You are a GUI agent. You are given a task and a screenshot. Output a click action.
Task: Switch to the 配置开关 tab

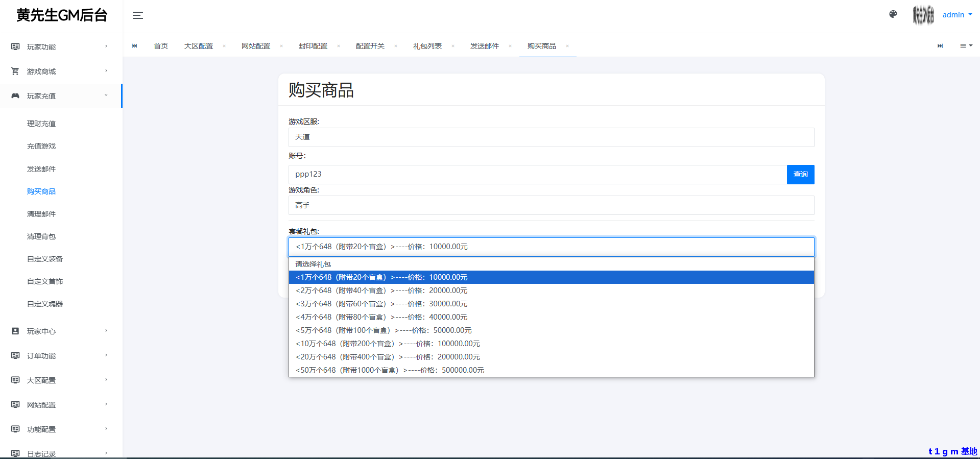click(x=370, y=46)
